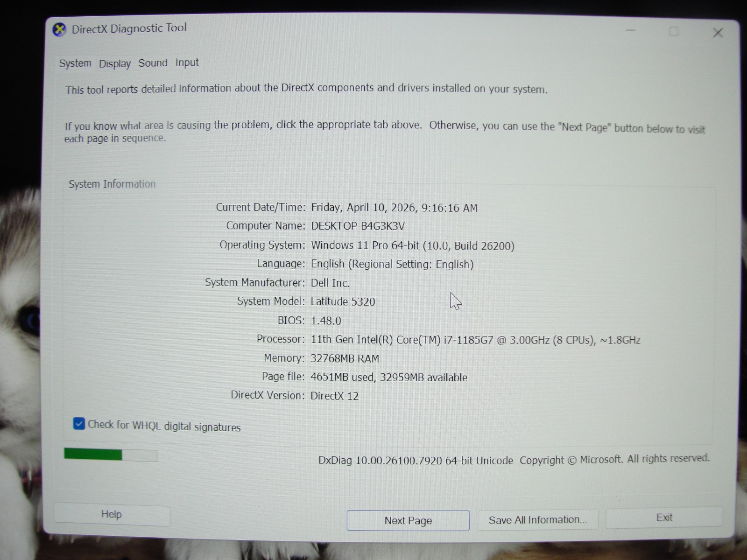Viewport: 747px width, 560px height.
Task: Click the DxDiag 10.00.26100.7920 version text
Action: (416, 461)
